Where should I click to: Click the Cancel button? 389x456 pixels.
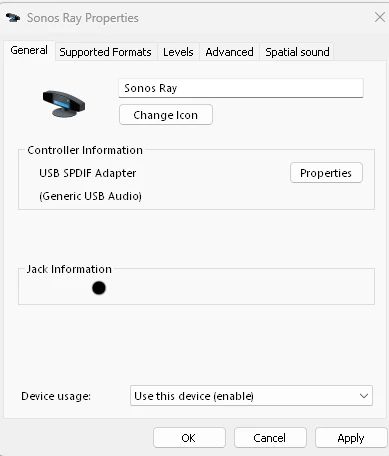tap(270, 438)
